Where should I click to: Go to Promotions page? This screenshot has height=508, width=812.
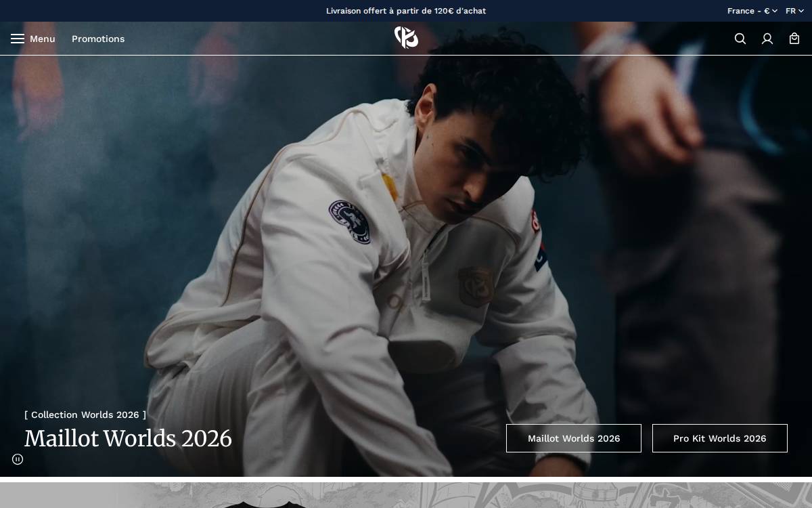click(98, 39)
